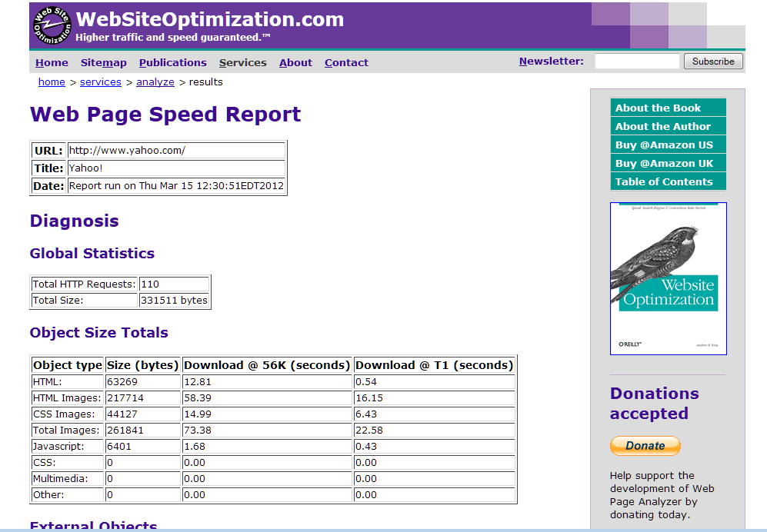Image resolution: width=767 pixels, height=532 pixels.
Task: Click the 'Donations accepted' heading
Action: point(655,404)
